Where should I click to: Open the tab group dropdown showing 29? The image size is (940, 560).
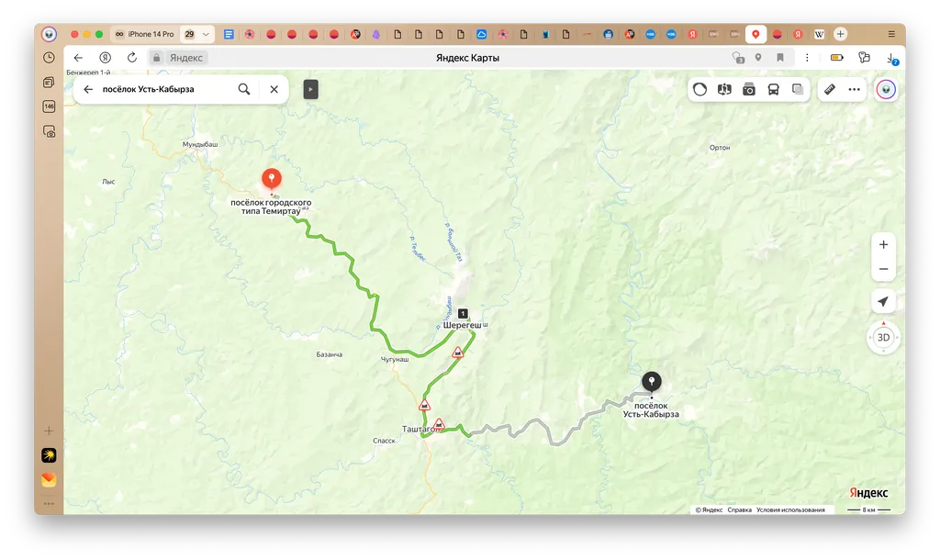pos(197,34)
